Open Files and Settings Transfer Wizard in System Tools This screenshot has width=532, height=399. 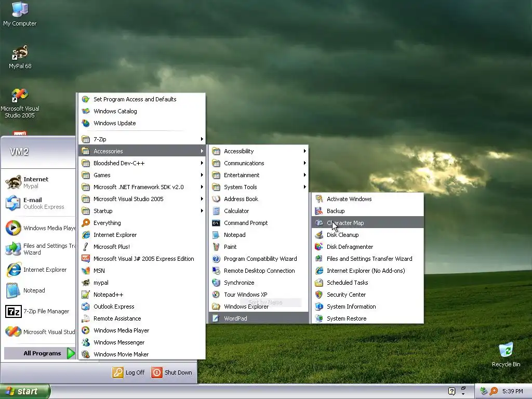click(x=367, y=259)
